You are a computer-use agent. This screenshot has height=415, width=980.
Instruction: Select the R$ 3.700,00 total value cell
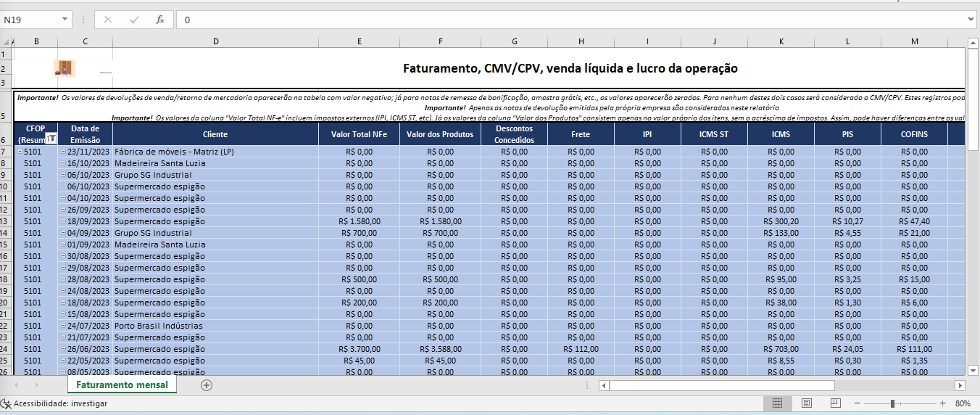tap(359, 349)
